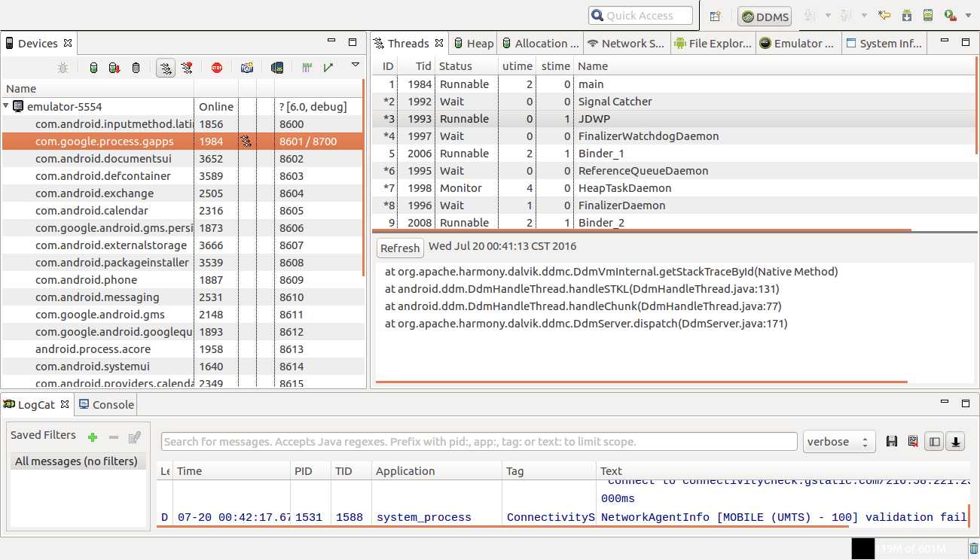Toggle the Update Threads button

(166, 68)
